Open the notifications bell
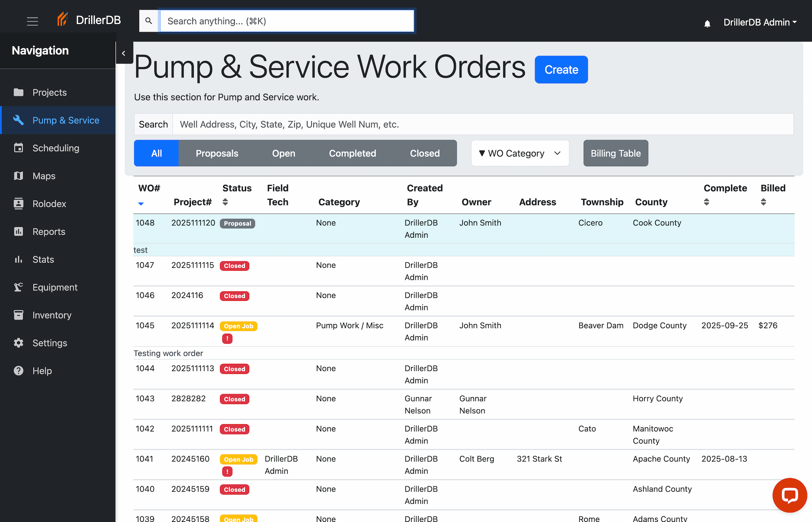 [707, 23]
